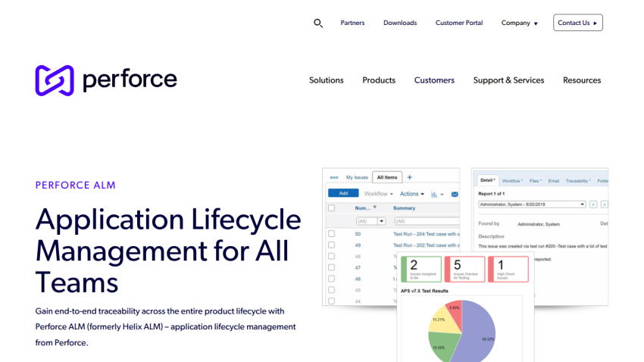This screenshot has width=644, height=362.
Task: Open the Num... (All) filter dropdown
Action: [x=382, y=221]
